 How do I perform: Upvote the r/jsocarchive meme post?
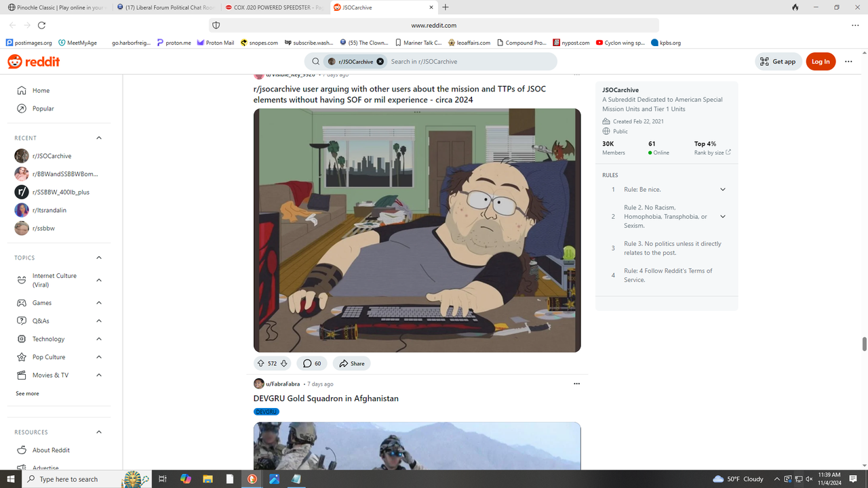[x=261, y=363]
